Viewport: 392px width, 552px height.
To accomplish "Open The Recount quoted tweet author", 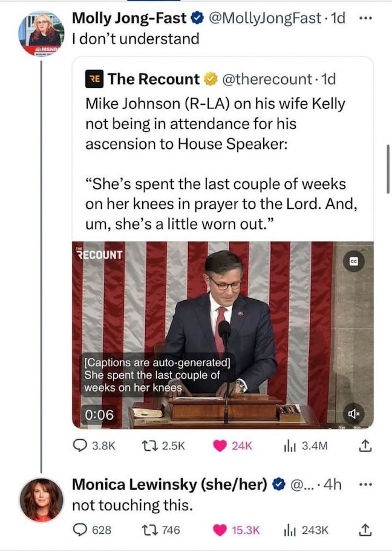I will [x=153, y=79].
